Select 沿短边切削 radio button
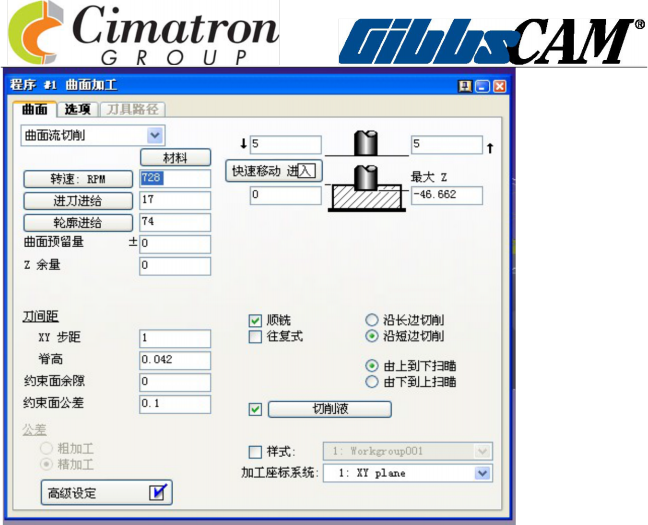Screen dimensions: 648x525 coord(372,336)
